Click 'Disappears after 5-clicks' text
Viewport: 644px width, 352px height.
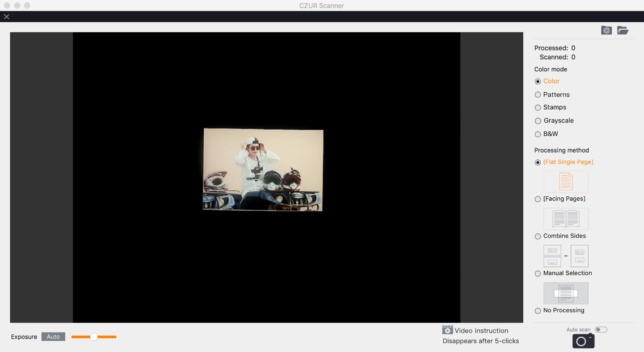(x=481, y=341)
